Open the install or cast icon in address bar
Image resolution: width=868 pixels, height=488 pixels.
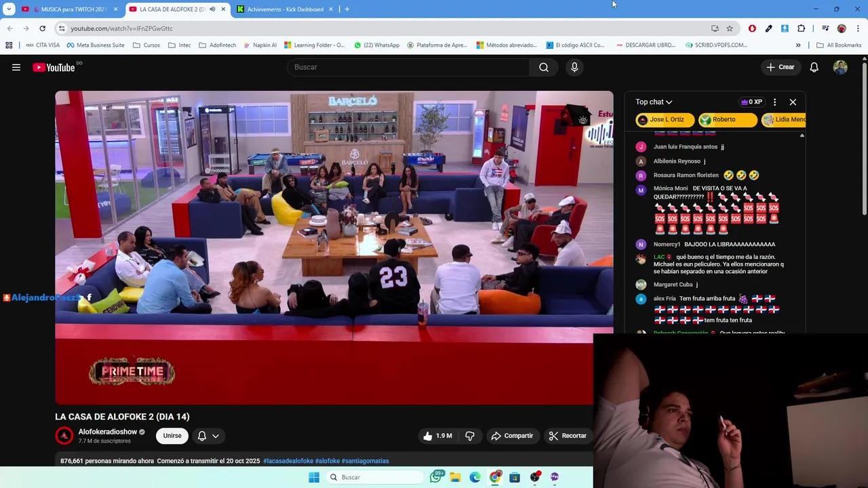715,28
